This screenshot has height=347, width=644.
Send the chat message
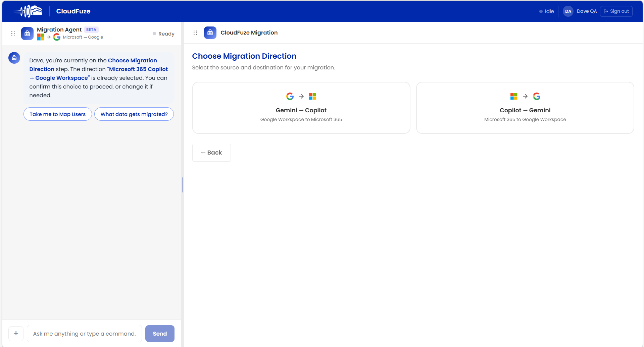[160, 334]
